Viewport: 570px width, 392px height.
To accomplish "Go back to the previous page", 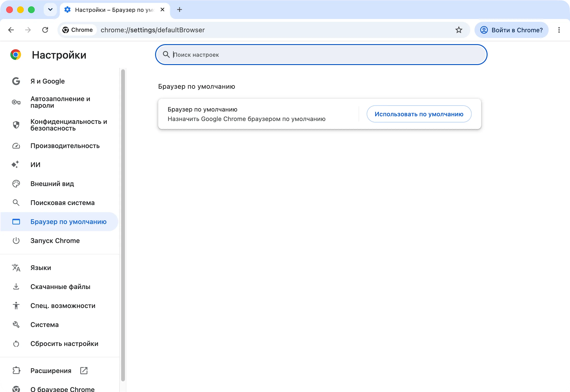I will coord(11,30).
